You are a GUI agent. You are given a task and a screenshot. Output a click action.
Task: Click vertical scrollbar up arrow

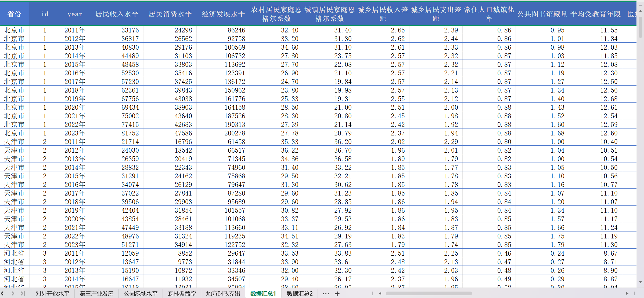[x=641, y=11]
